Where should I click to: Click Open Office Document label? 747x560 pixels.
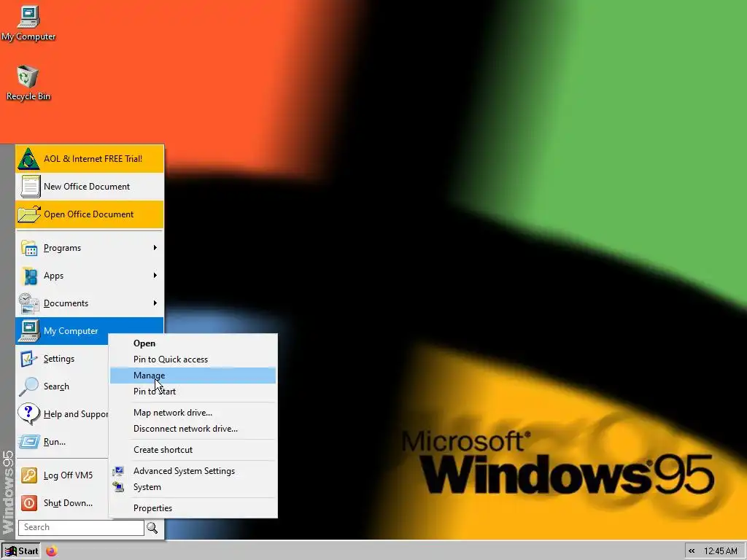88,214
